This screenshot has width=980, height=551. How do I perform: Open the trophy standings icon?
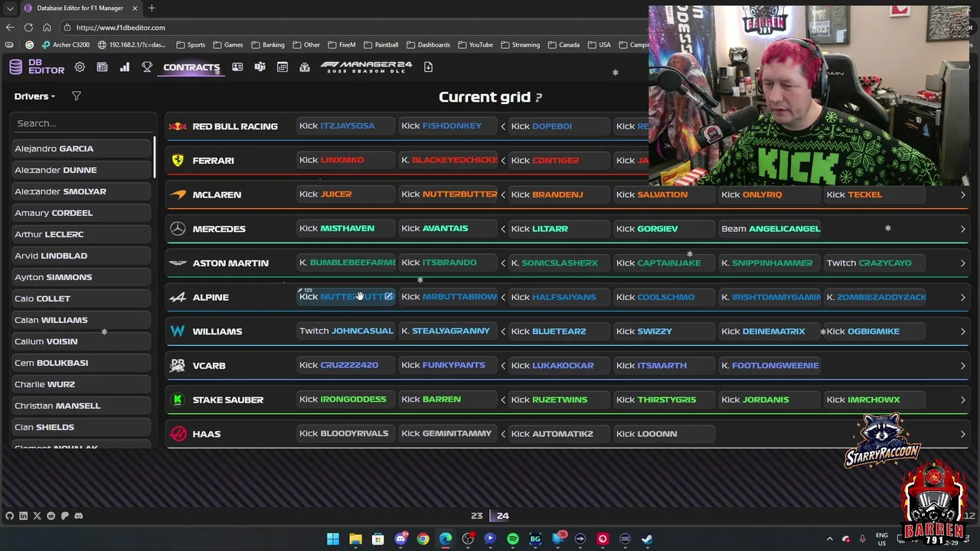click(147, 67)
